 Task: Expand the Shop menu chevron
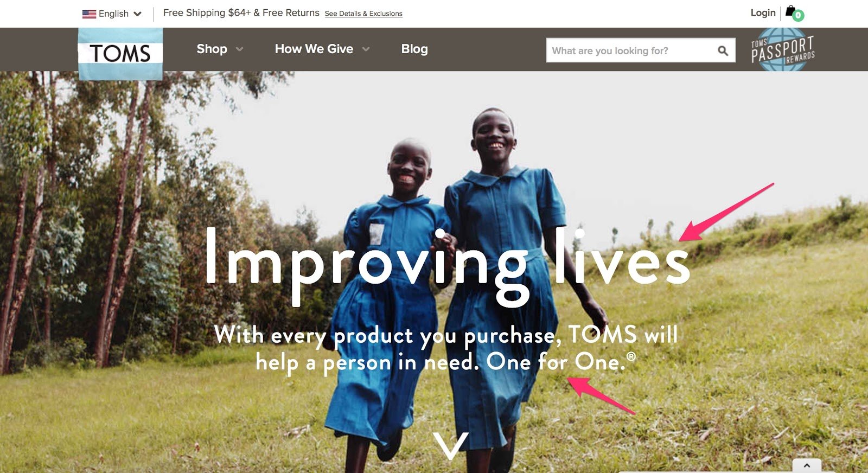(x=239, y=49)
